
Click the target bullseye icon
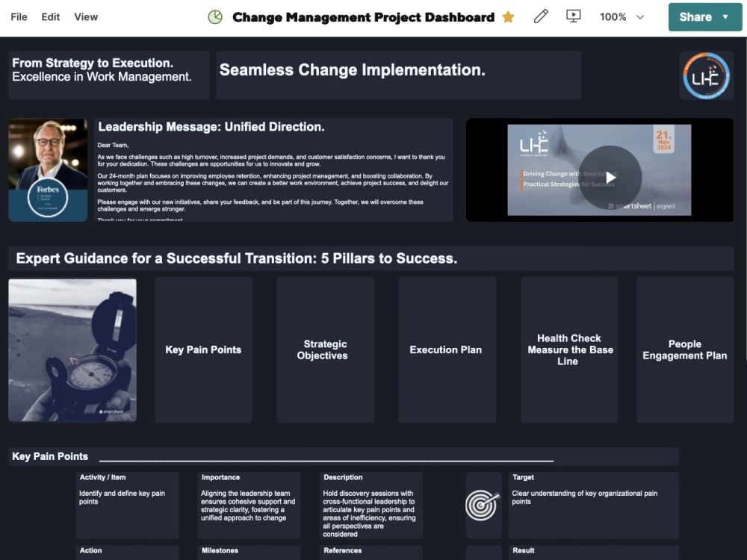483,505
